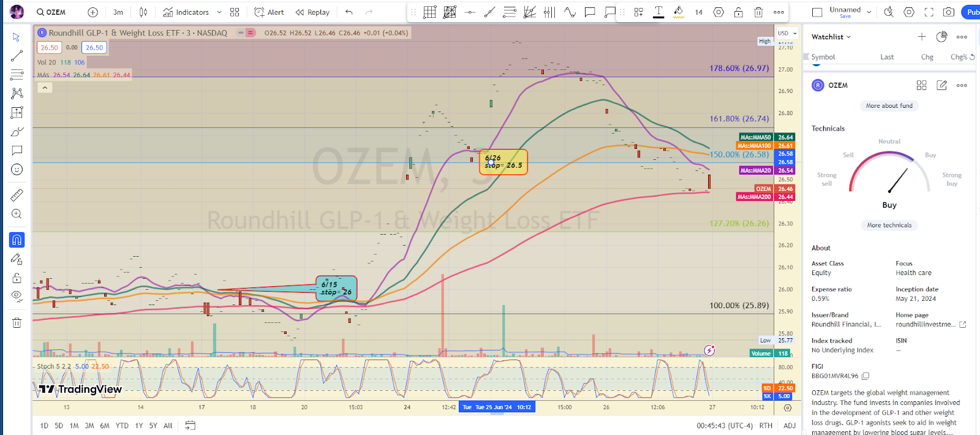Lock the selected drawing
Image resolution: width=980 pixels, height=435 pixels.
(x=739, y=12)
